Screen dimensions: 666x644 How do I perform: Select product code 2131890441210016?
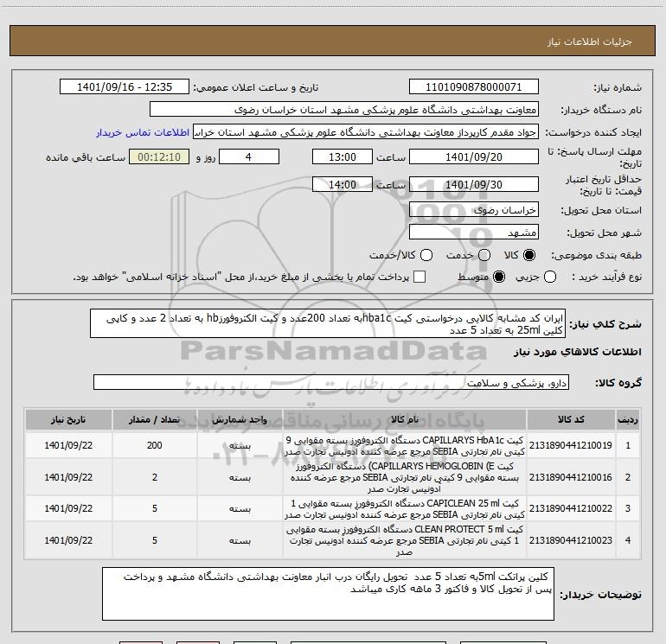coord(571,477)
